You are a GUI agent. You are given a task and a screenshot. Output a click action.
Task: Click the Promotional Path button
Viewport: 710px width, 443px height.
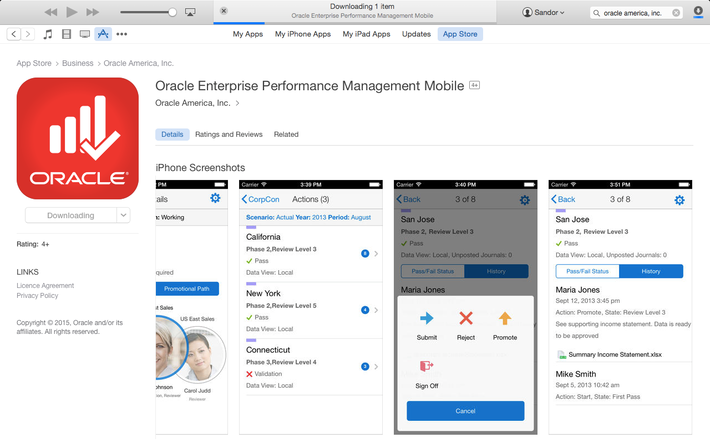[187, 289]
